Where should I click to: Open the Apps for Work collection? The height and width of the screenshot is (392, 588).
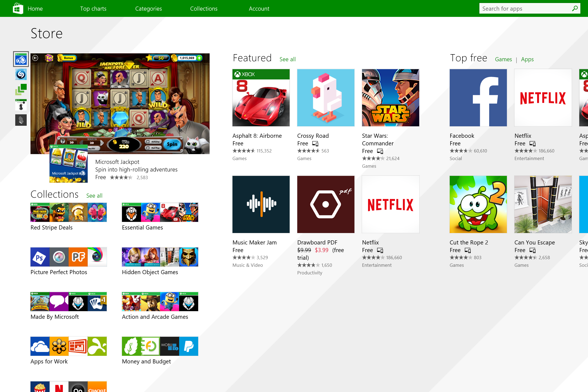69,351
